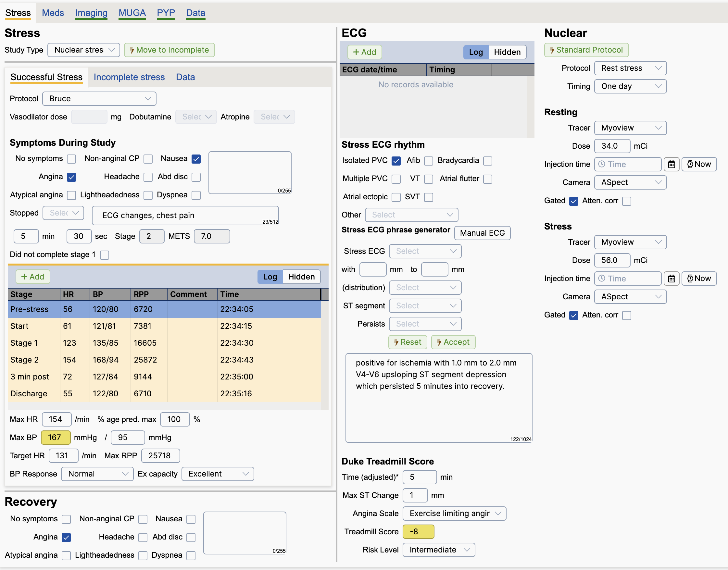Uncheck the Nausea symptom checkbox during study
The height and width of the screenshot is (570, 728).
196,159
